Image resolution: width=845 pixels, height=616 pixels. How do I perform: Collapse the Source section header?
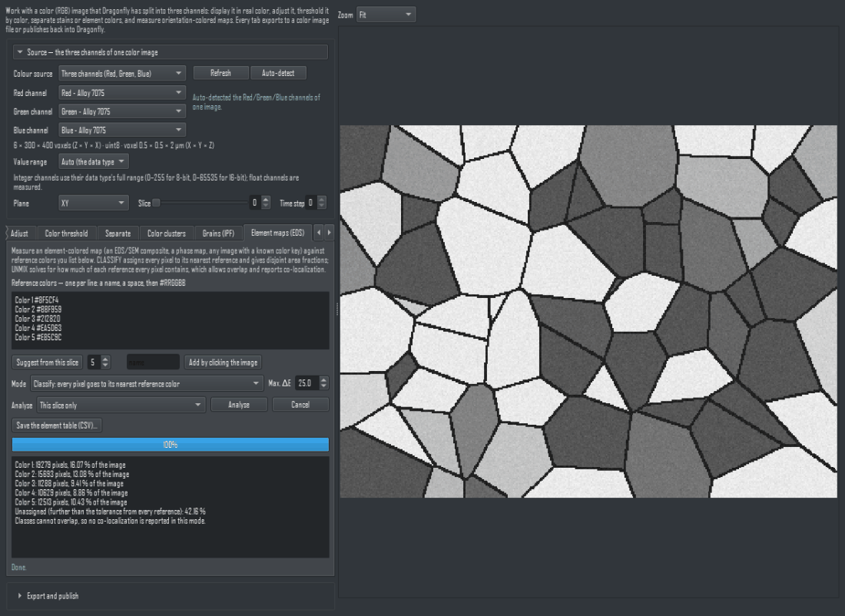[x=170, y=52]
